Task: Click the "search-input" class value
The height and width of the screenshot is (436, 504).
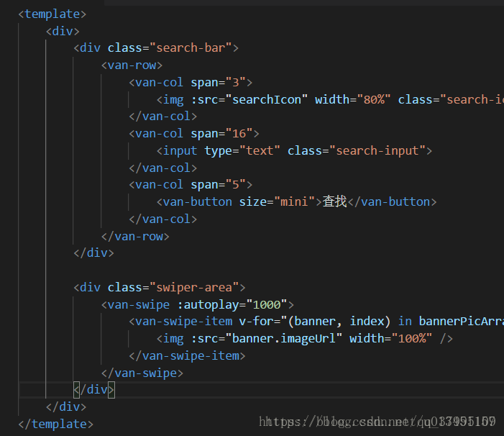Action: coord(377,151)
